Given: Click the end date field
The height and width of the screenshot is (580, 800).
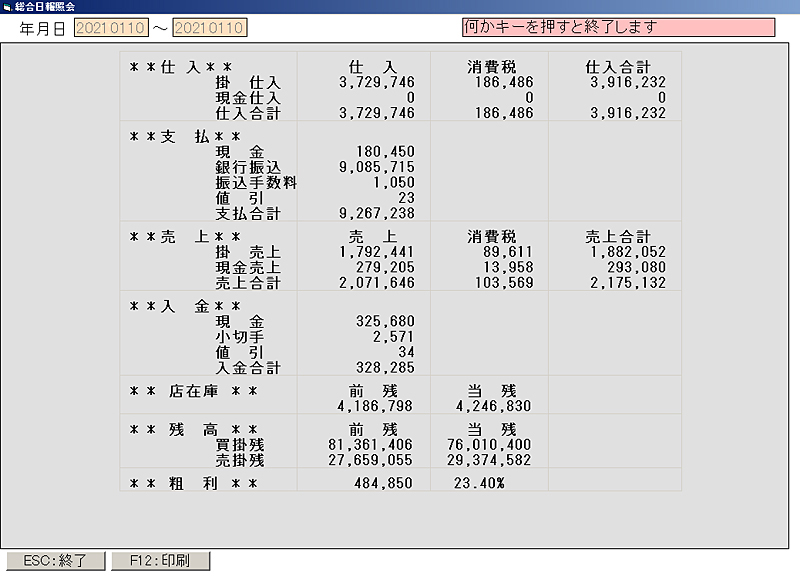Looking at the screenshot, I should [x=210, y=28].
